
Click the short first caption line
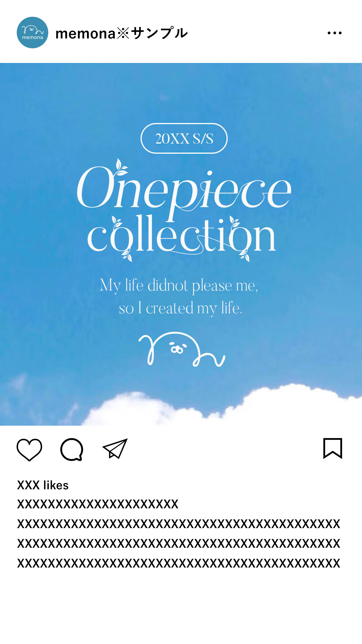pos(97,504)
